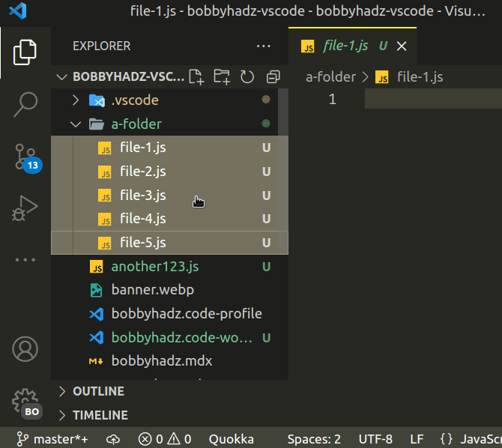Click line number 1 in the gutter
This screenshot has height=448, width=502.
point(333,100)
